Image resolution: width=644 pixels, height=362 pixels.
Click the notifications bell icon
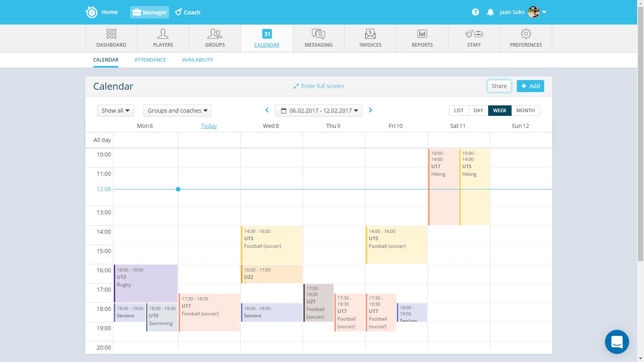[490, 12]
